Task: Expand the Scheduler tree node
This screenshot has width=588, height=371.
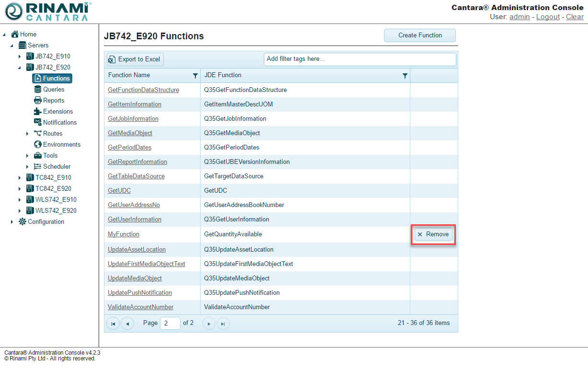Action: [x=27, y=167]
